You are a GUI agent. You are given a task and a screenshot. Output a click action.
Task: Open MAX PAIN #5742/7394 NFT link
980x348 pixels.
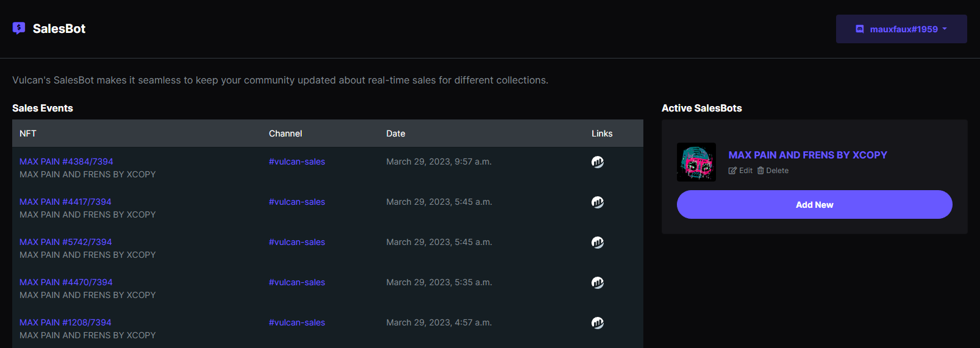click(x=66, y=242)
